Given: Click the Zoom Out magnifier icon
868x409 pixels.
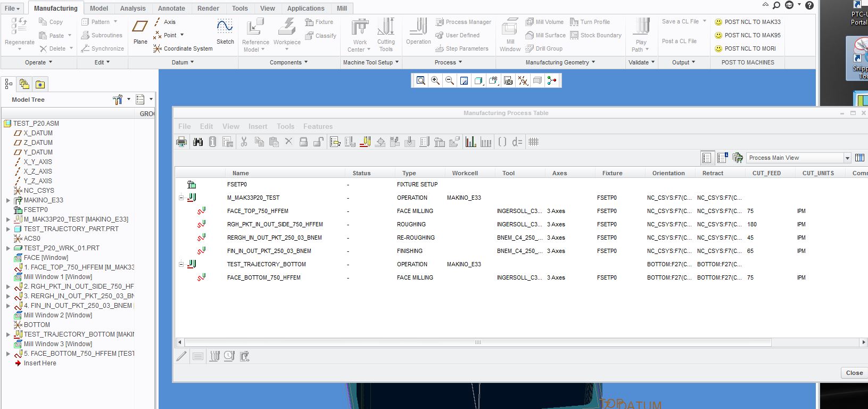Looking at the screenshot, I should pyautogui.click(x=450, y=80).
